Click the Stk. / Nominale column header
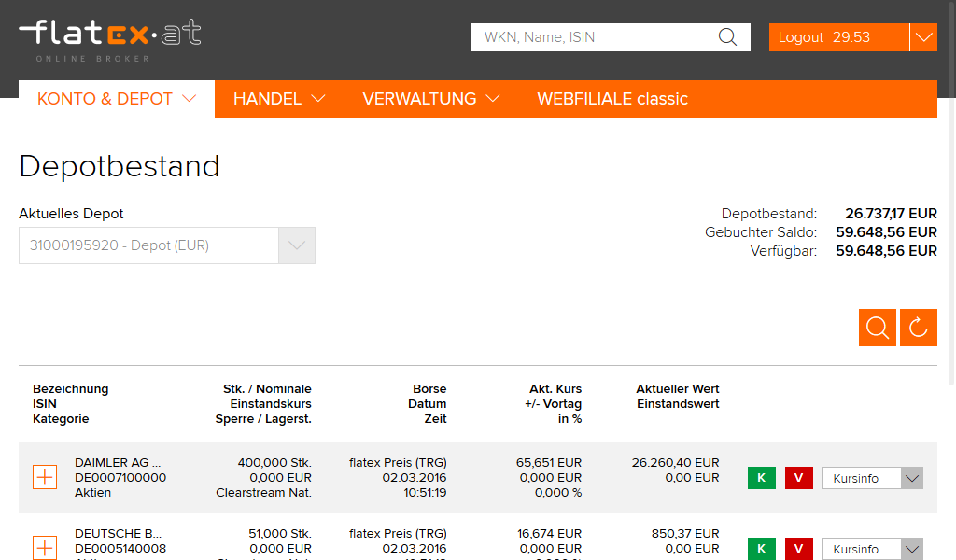 tap(267, 389)
